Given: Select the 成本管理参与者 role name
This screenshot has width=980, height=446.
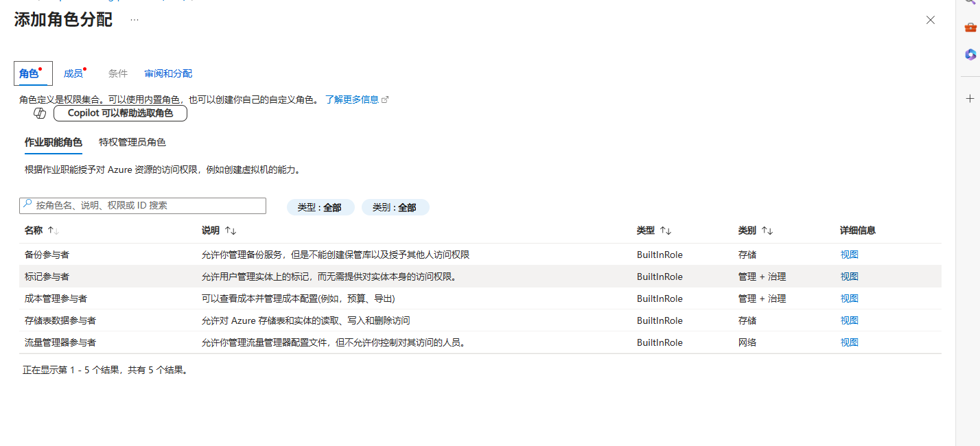Looking at the screenshot, I should 56,298.
